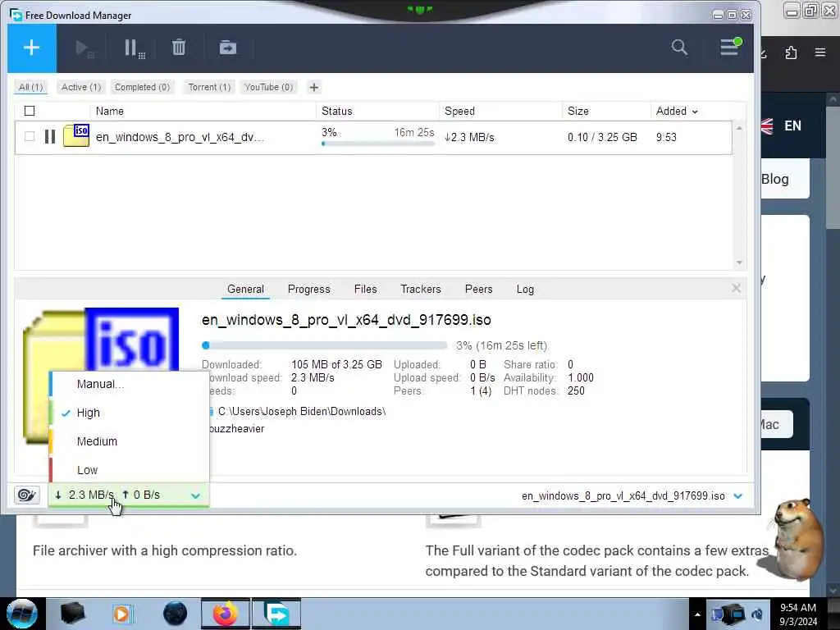Screen dimensions: 840x630
Task: Click the taskbar clock 9:54 AM
Action: (797, 608)
